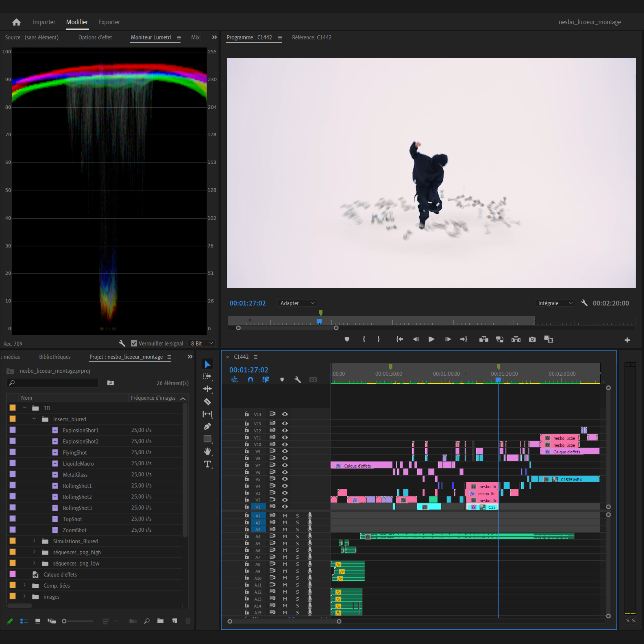Select the Track Select Forward tool
Viewport: 644px width, 644px height.
(x=207, y=376)
